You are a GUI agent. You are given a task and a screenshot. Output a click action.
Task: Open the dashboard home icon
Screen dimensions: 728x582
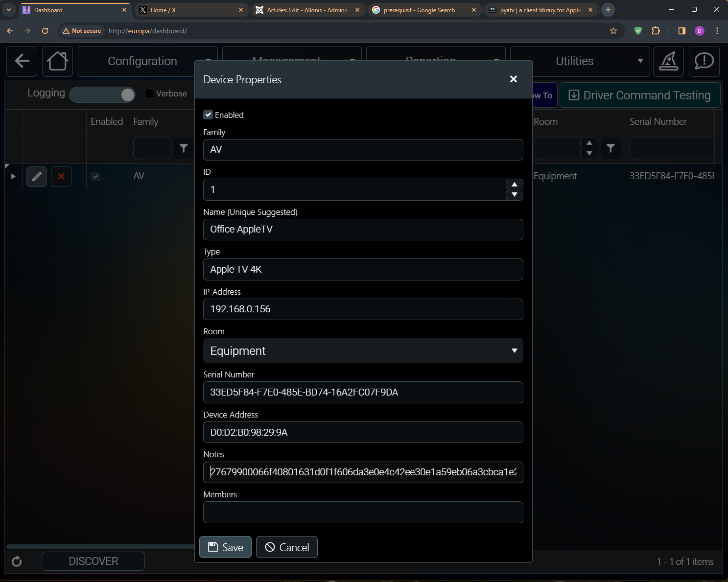point(57,61)
